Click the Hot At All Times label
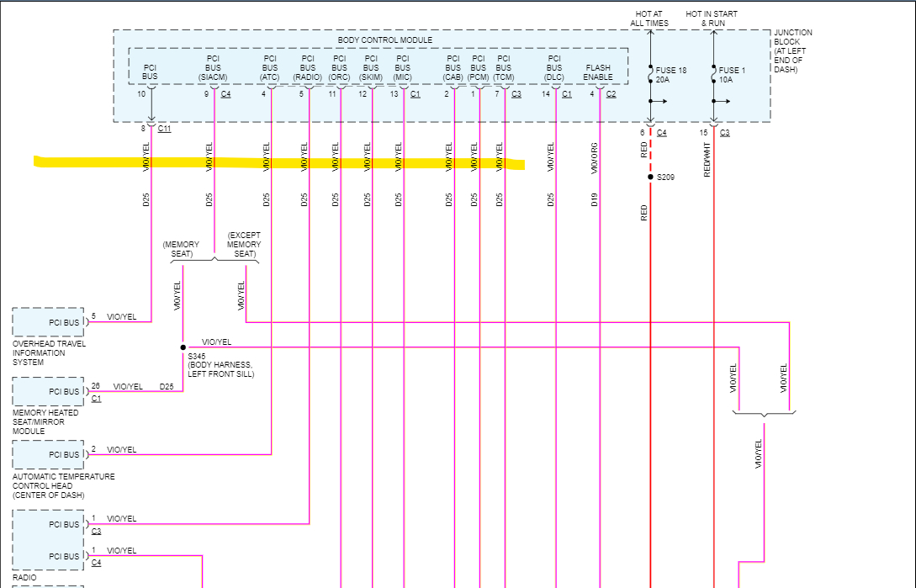The height and width of the screenshot is (588, 916). pos(649,19)
